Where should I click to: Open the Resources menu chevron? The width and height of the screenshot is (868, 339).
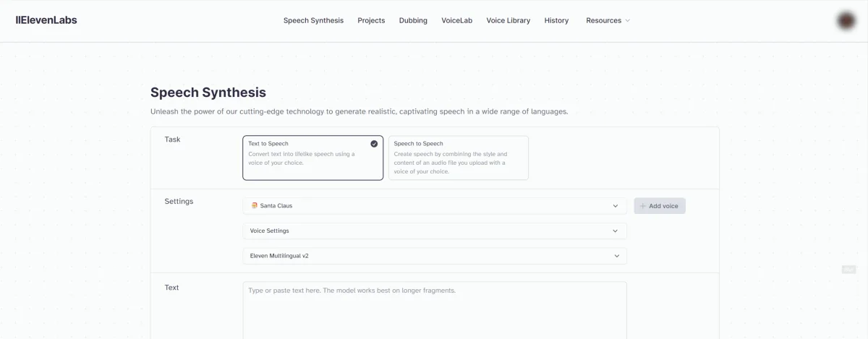pyautogui.click(x=627, y=21)
